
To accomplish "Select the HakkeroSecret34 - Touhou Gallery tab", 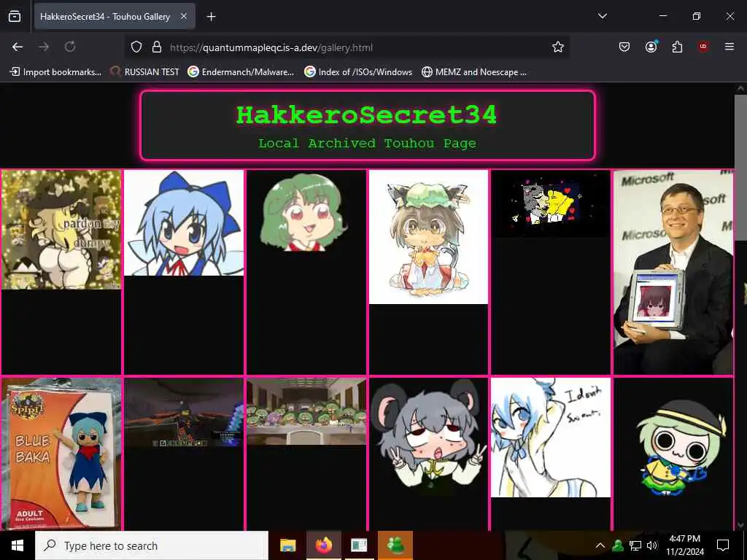I will pyautogui.click(x=115, y=17).
